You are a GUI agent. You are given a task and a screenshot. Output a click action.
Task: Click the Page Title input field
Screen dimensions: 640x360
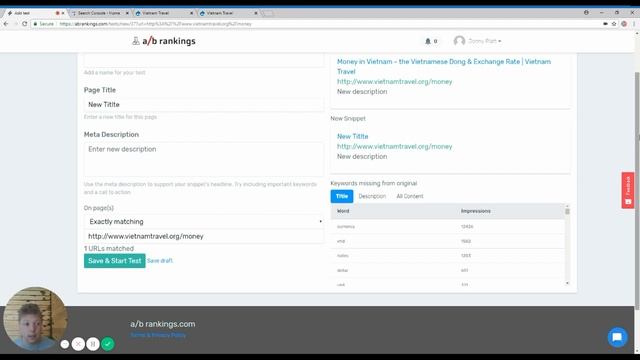pyautogui.click(x=204, y=104)
